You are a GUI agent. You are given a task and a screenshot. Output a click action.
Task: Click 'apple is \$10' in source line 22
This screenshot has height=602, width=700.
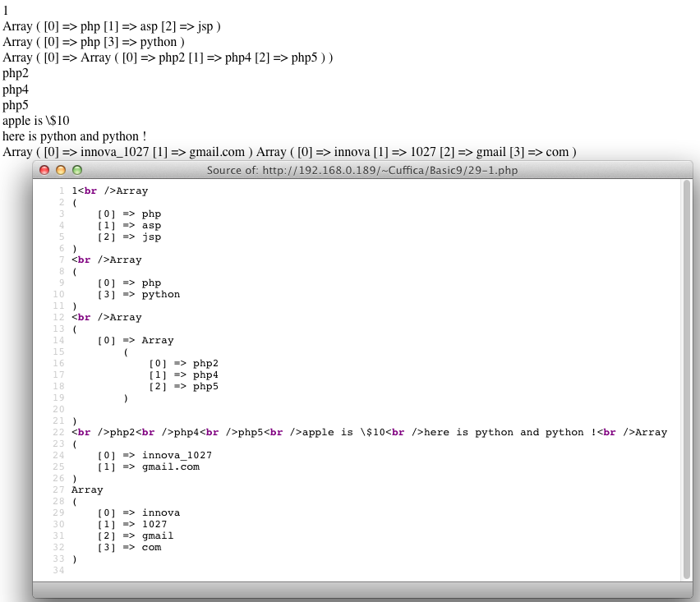click(343, 433)
